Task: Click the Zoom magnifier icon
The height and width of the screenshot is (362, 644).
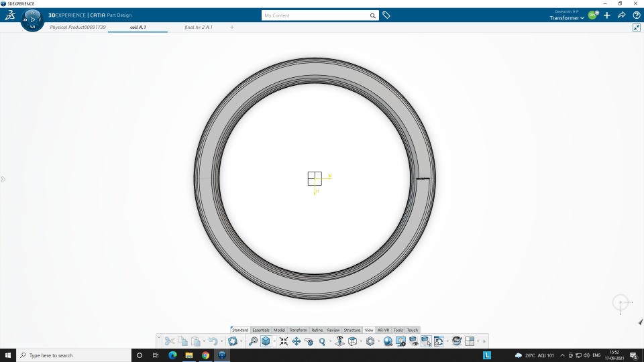Action: [323, 341]
